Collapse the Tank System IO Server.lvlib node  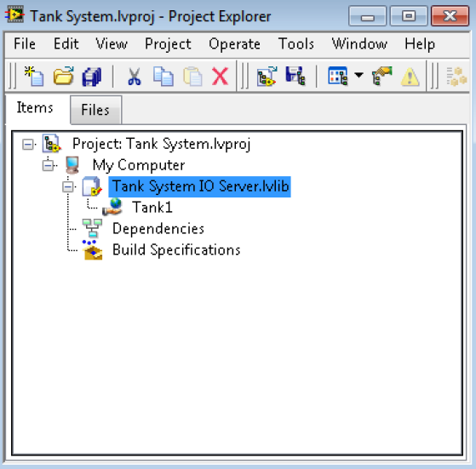[x=68, y=187]
